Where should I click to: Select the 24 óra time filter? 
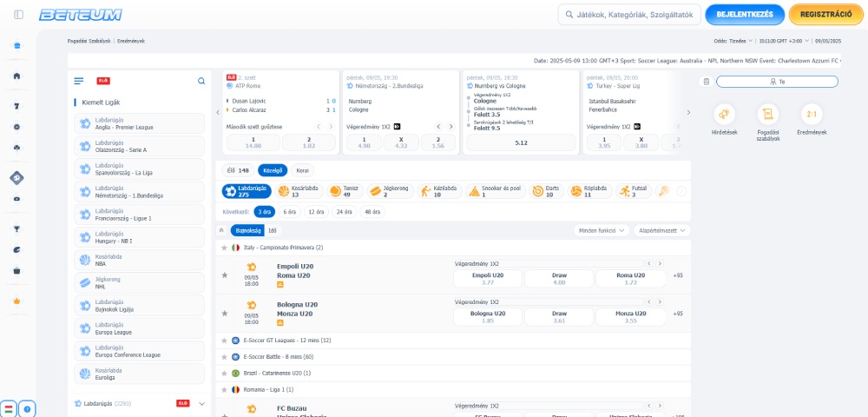(x=344, y=211)
